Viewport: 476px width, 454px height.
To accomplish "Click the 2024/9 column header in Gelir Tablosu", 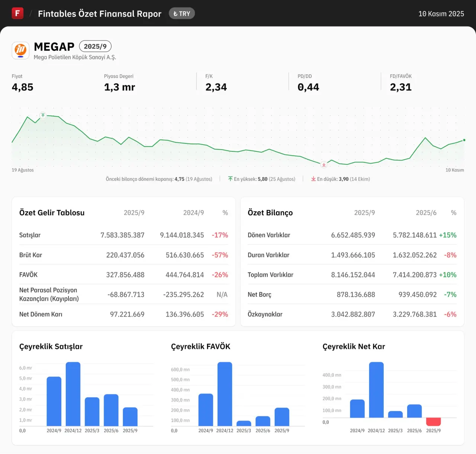I will coord(193,213).
